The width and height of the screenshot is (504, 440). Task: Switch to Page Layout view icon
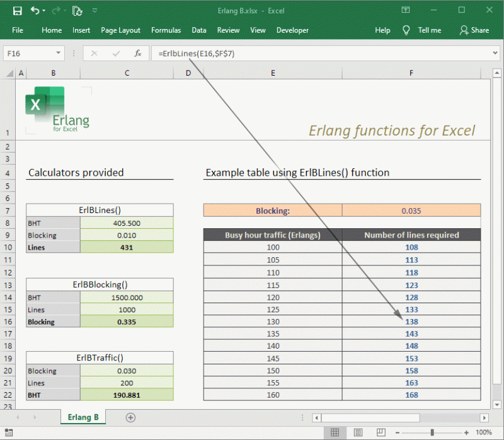pyautogui.click(x=358, y=432)
